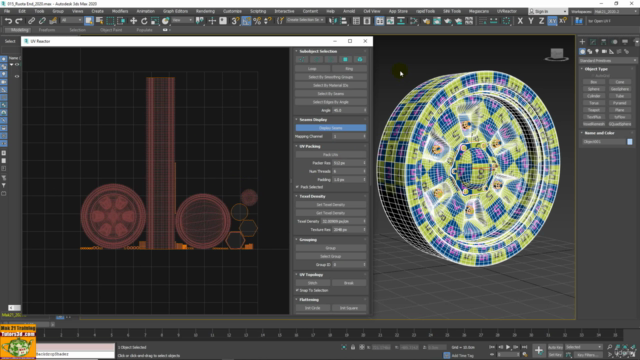Viewport: 640px width, 360px height.
Task: Open the Megascans menu
Action: coord(478,11)
